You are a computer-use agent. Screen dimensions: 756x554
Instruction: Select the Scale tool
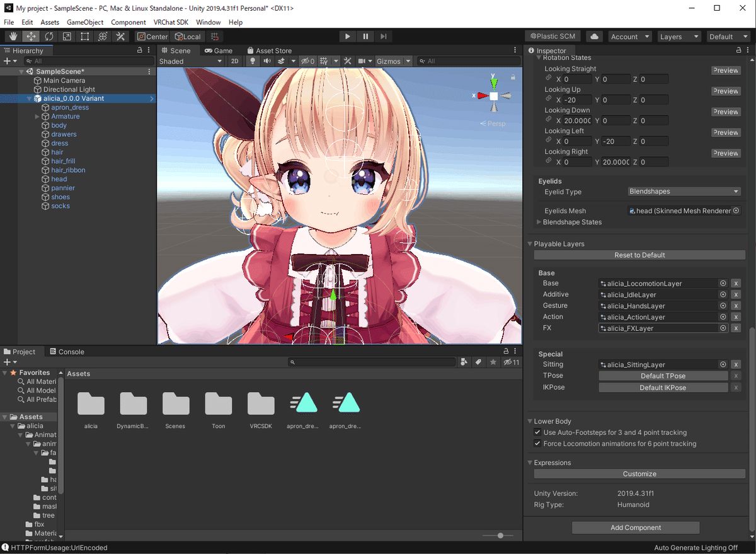pos(67,37)
